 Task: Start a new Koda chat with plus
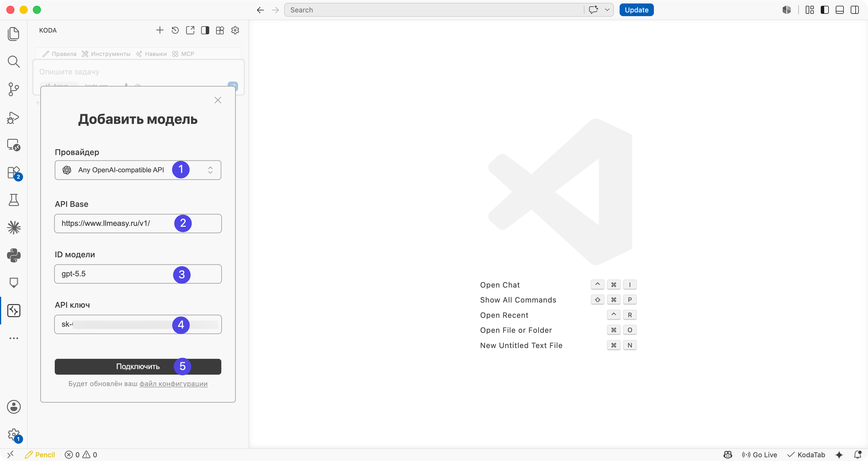[x=160, y=30]
